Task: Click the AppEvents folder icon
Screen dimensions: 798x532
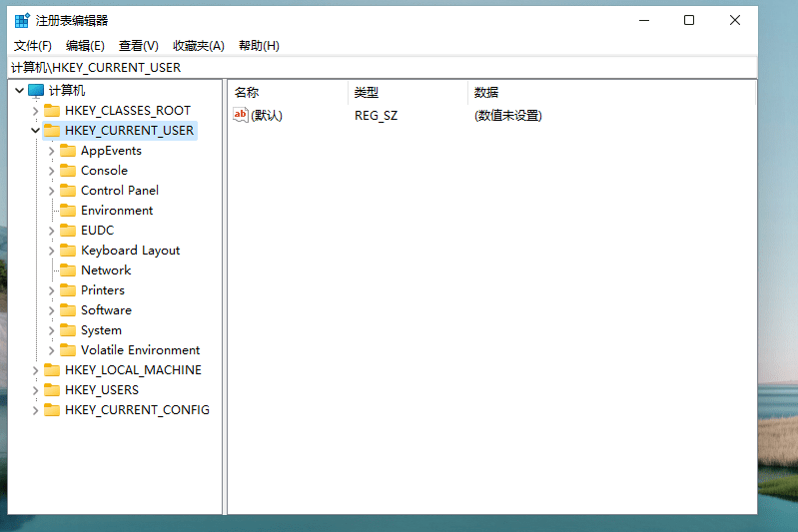Action: pyautogui.click(x=68, y=151)
